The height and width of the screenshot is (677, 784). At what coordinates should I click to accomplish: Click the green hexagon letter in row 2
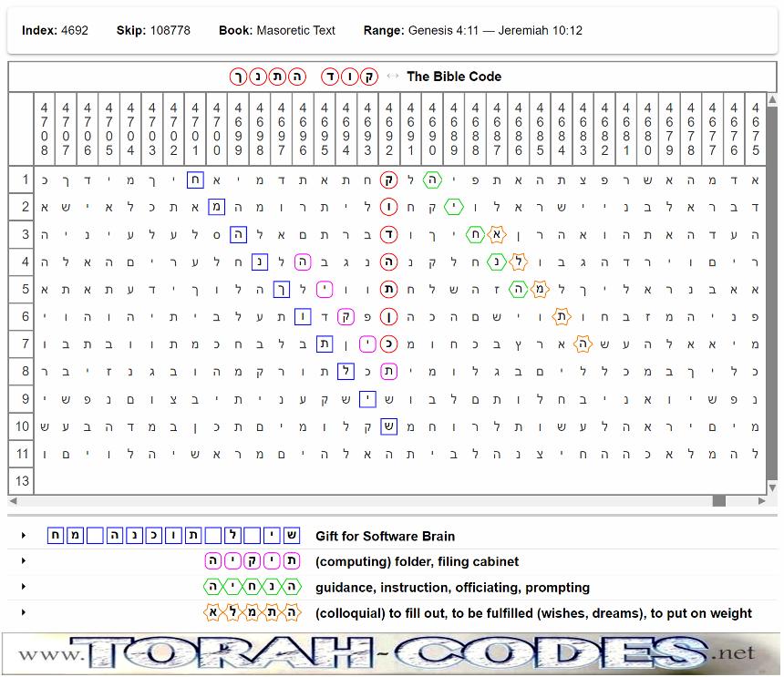point(454,208)
